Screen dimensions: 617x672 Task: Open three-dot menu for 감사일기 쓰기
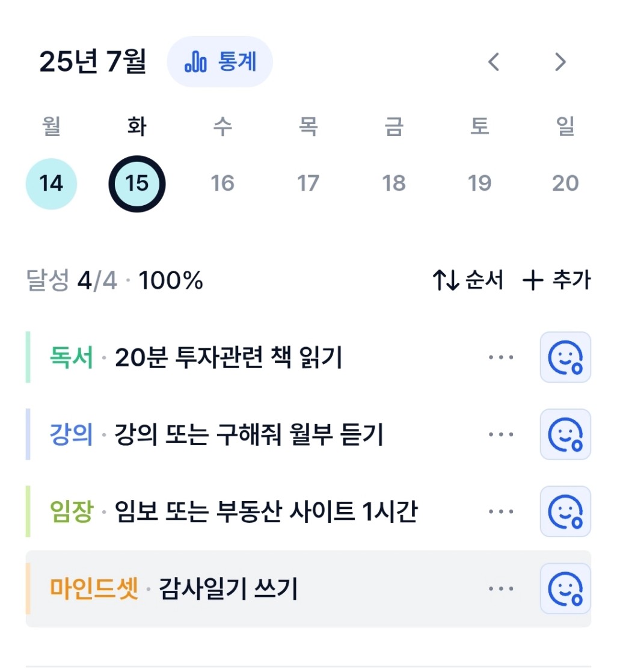tap(501, 588)
